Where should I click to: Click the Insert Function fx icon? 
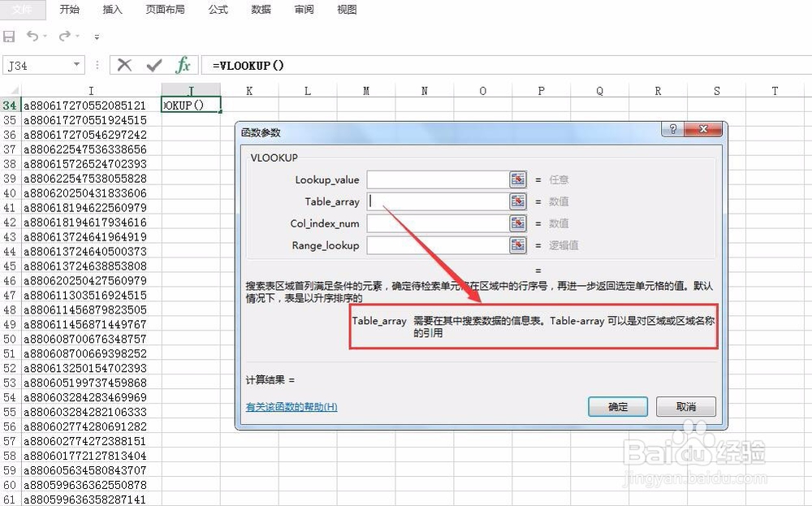tap(183, 65)
